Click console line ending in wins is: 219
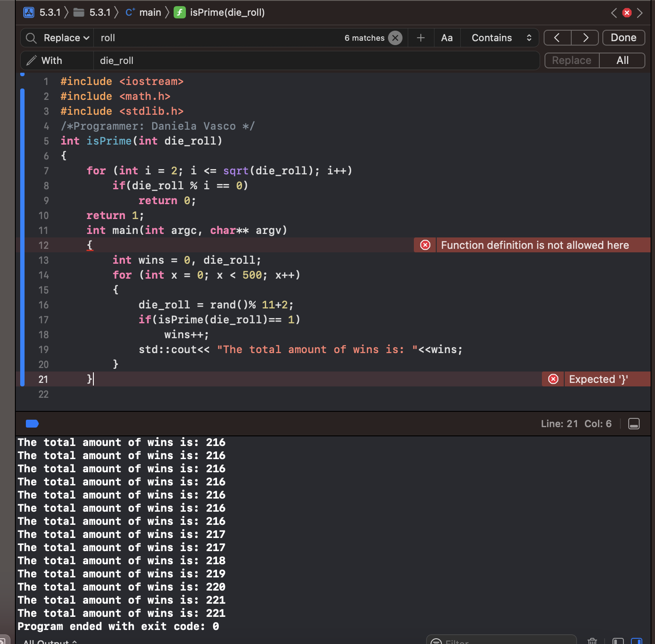Viewport: 655px width, 644px height. point(121,574)
